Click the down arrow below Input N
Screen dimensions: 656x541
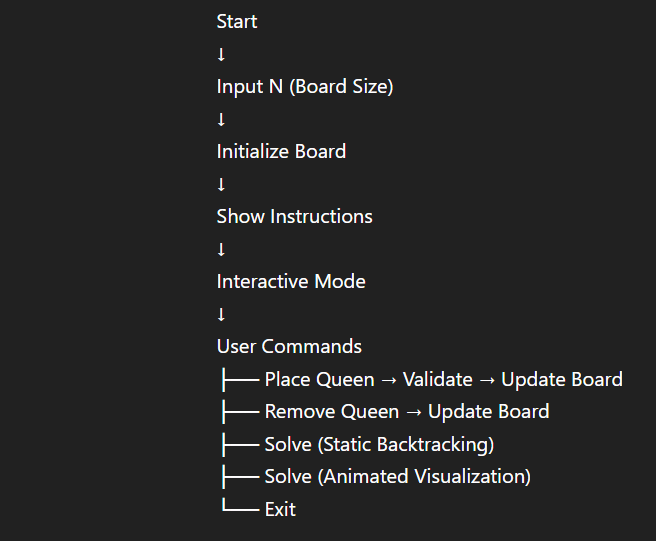tap(221, 119)
